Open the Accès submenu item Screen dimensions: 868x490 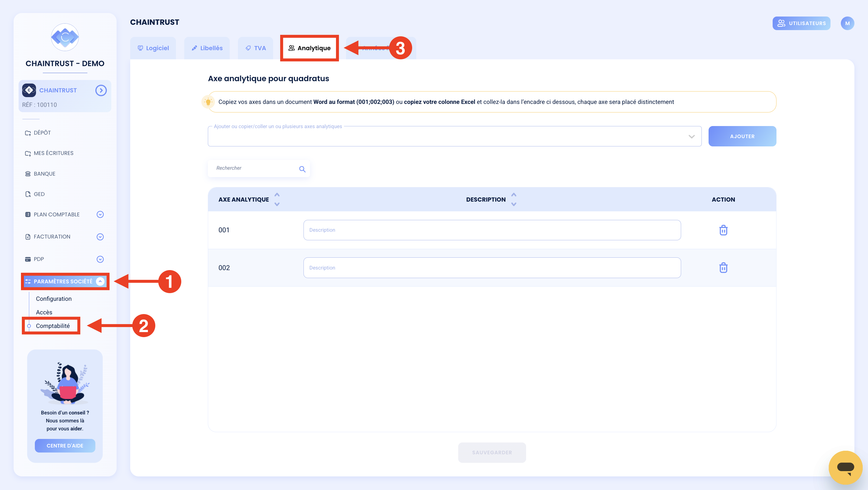(44, 312)
